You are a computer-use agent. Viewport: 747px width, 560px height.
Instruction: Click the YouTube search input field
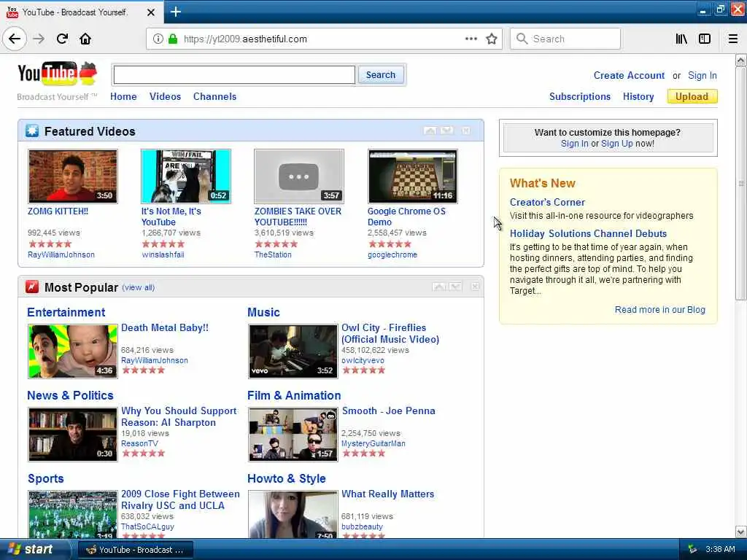pyautogui.click(x=234, y=75)
